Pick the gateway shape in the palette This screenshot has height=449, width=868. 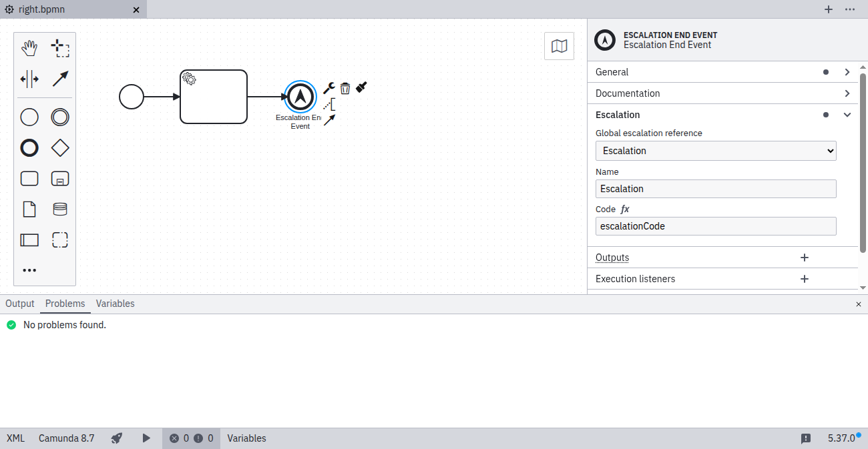coord(60,147)
